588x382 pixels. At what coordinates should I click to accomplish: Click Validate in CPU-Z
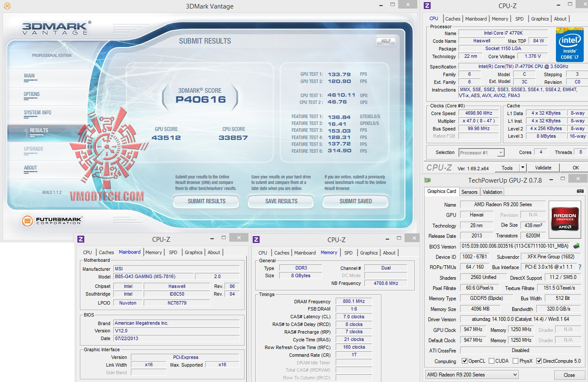pyautogui.click(x=543, y=168)
